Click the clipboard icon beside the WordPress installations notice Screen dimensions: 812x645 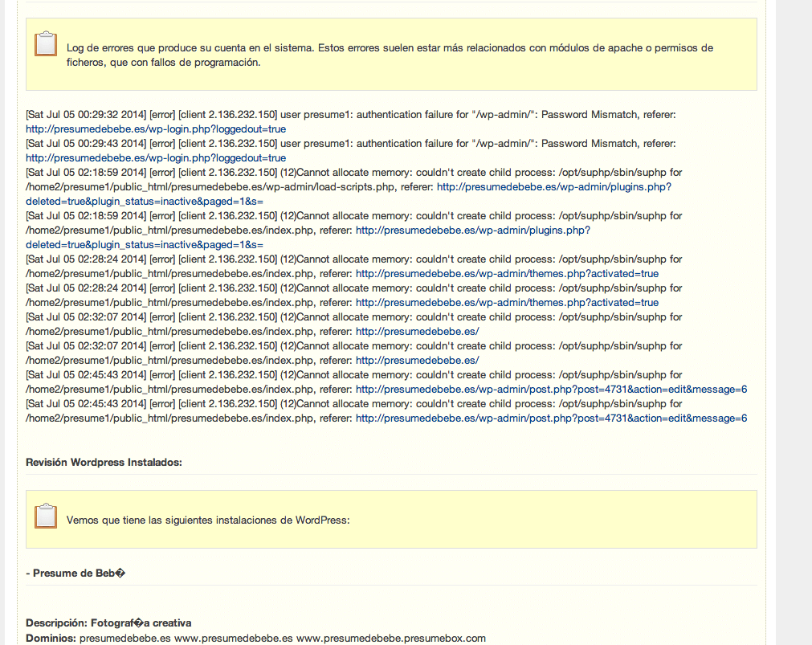(46, 516)
